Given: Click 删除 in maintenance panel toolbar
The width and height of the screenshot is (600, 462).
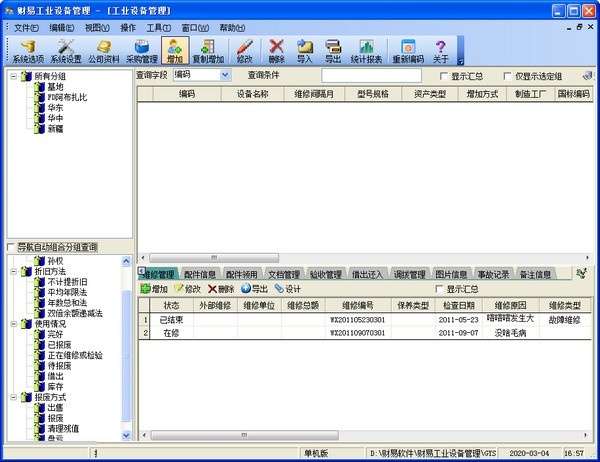Looking at the screenshot, I should click(x=221, y=289).
